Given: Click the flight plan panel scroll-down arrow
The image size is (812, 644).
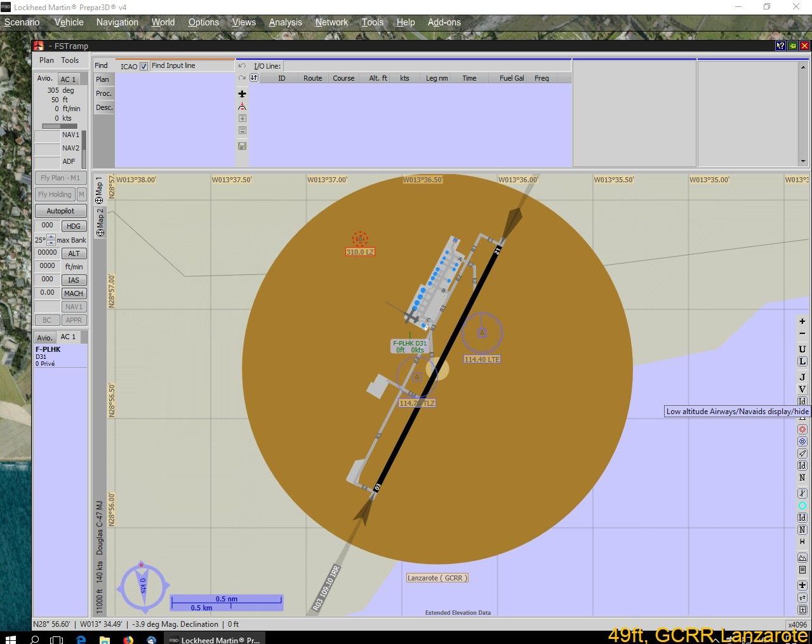Looking at the screenshot, I should pos(803,161).
